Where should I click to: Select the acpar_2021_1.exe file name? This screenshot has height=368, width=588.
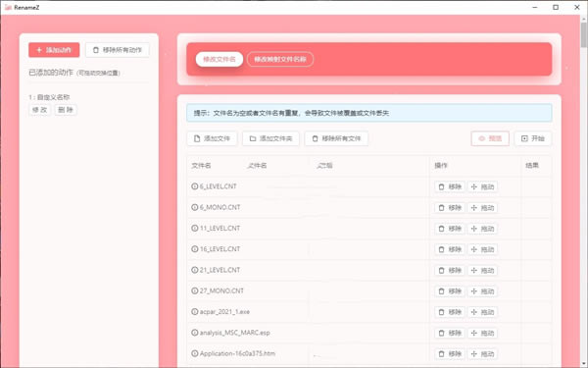pyautogui.click(x=224, y=312)
